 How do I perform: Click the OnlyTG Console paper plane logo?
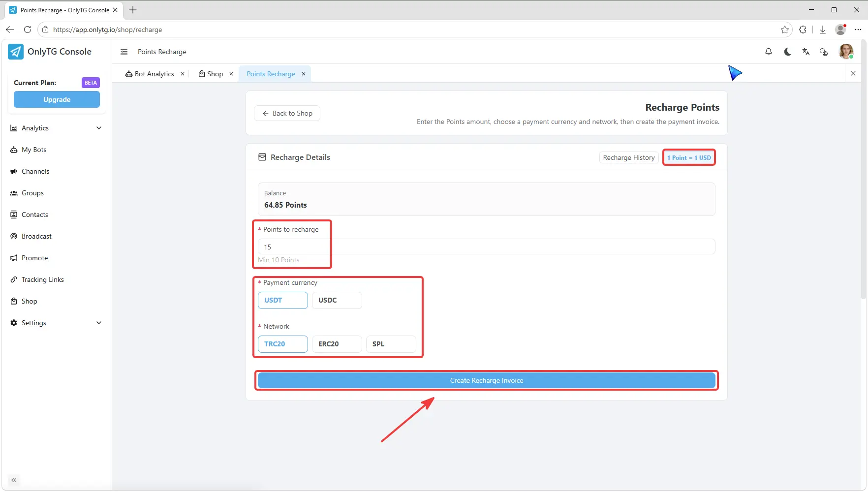16,52
